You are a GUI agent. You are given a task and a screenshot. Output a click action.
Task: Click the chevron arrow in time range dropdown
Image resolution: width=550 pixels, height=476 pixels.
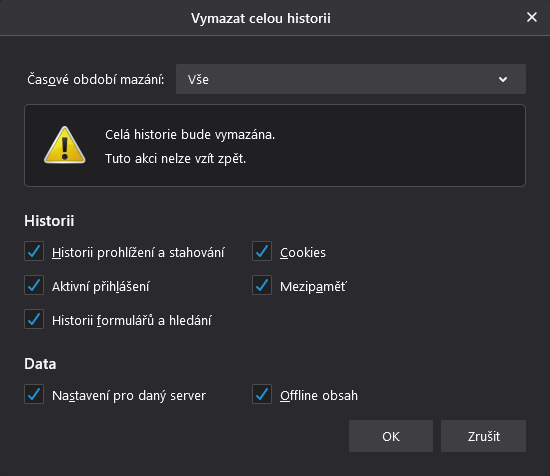[503, 79]
